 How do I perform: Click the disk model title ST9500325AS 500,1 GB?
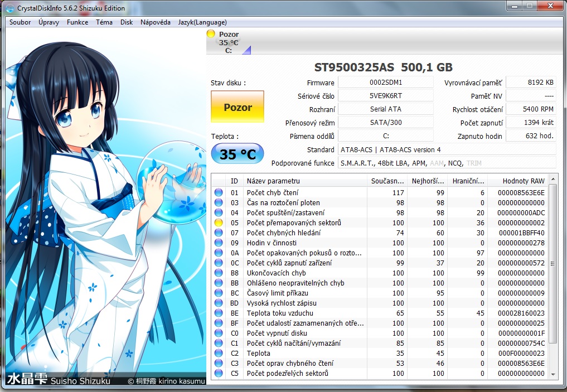coord(384,67)
